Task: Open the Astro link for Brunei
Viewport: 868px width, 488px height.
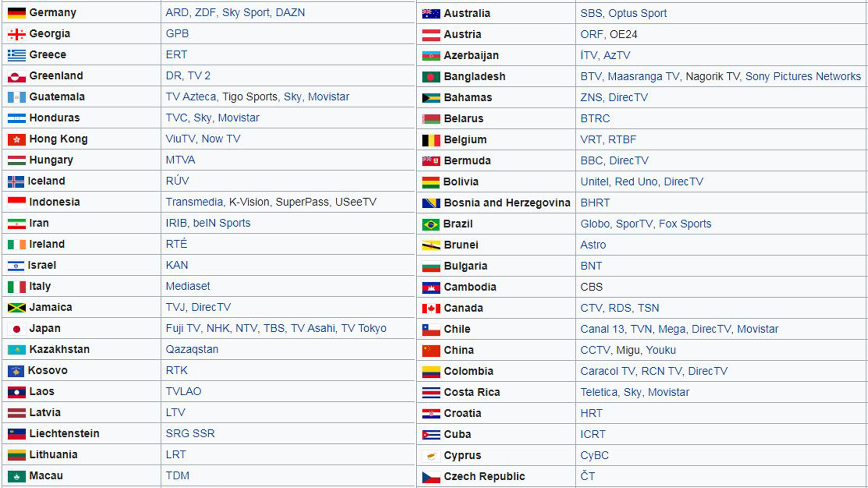Action: [x=593, y=245]
